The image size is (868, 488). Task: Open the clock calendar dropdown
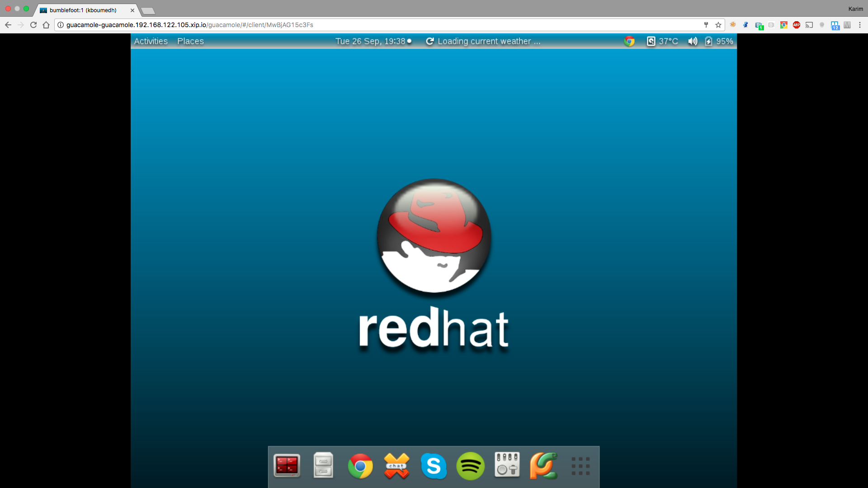click(x=373, y=41)
